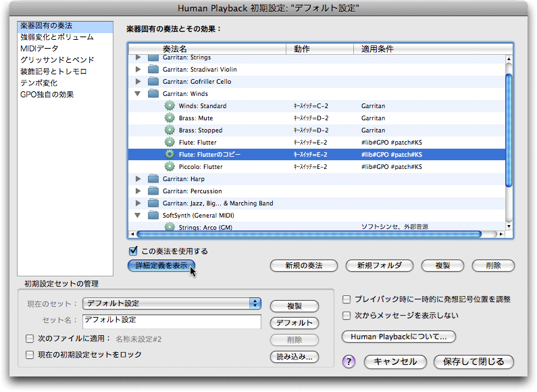Screen dimensions: 537x392
Task: Select the Piccolo: Flutter row text
Action: tap(201, 167)
